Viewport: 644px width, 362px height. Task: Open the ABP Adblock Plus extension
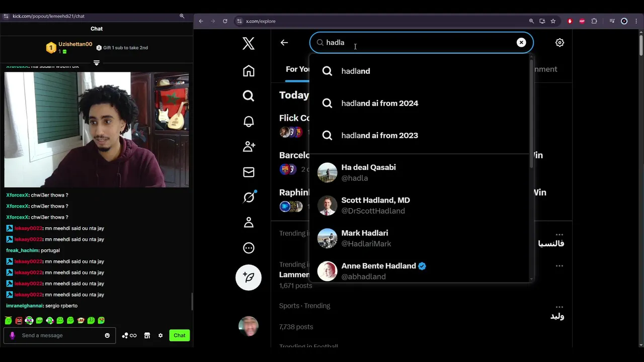582,21
